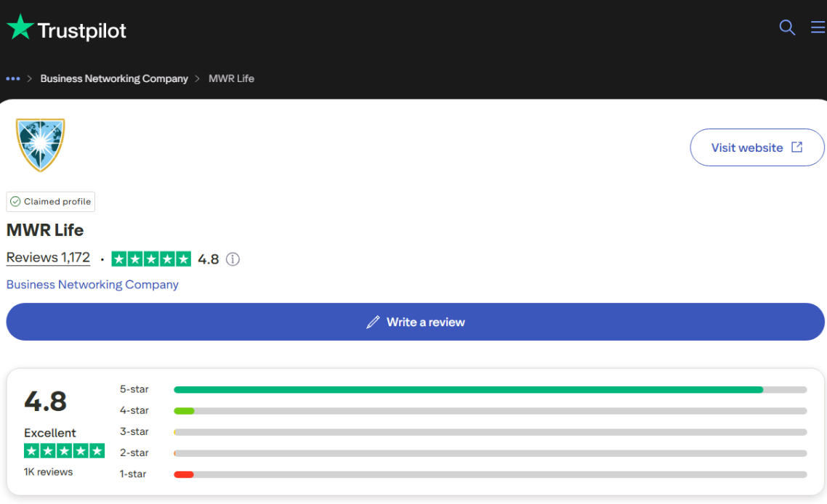Click the Trustpilot logo
This screenshot has height=504, width=827.
coord(67,29)
